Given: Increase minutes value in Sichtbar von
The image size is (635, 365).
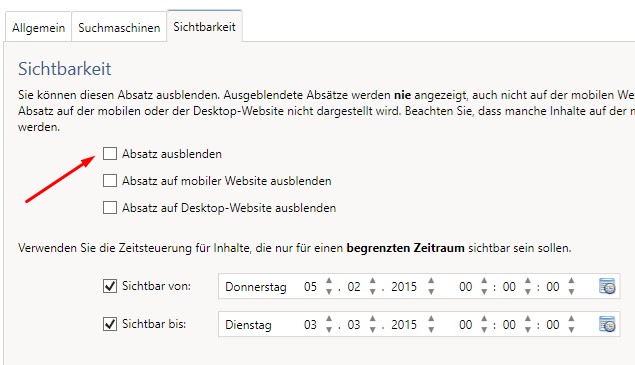Looking at the screenshot, I should click(x=528, y=281).
